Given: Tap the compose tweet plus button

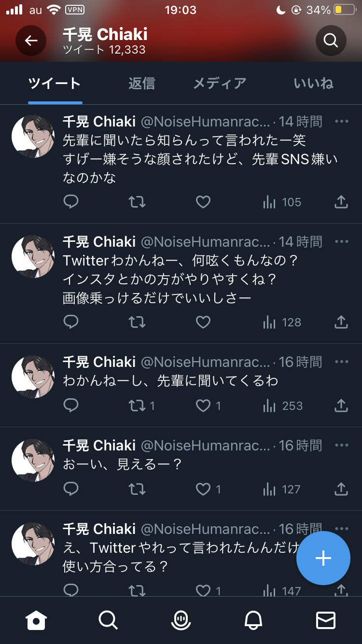Looking at the screenshot, I should click(323, 558).
